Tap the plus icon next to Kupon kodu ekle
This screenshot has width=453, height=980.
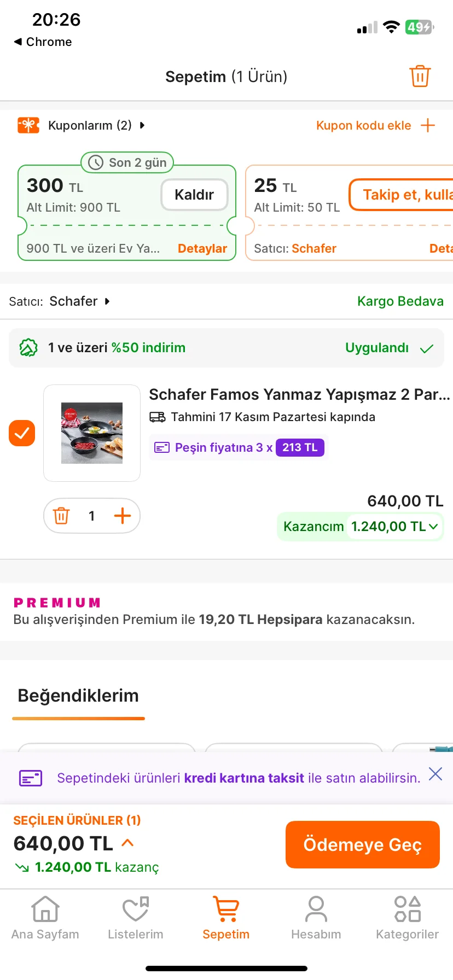pyautogui.click(x=428, y=125)
